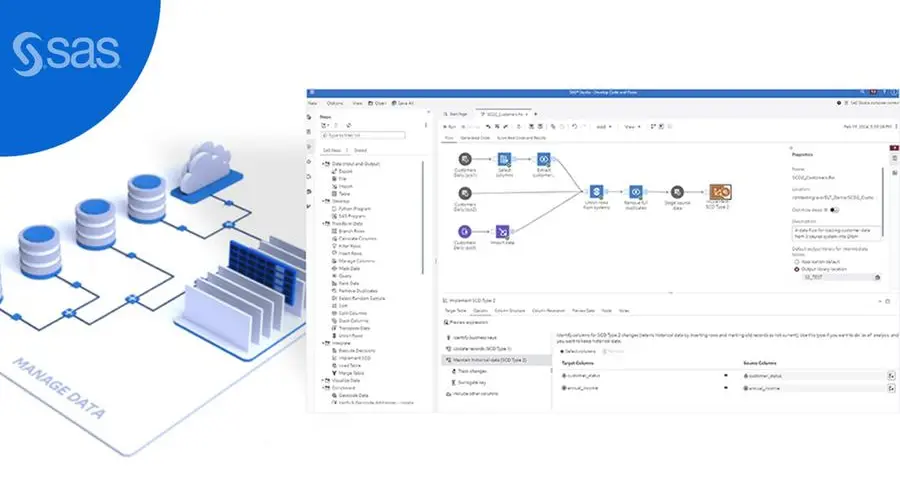
Task: Select the Remove Duplicates step in tree
Action: click(x=355, y=291)
